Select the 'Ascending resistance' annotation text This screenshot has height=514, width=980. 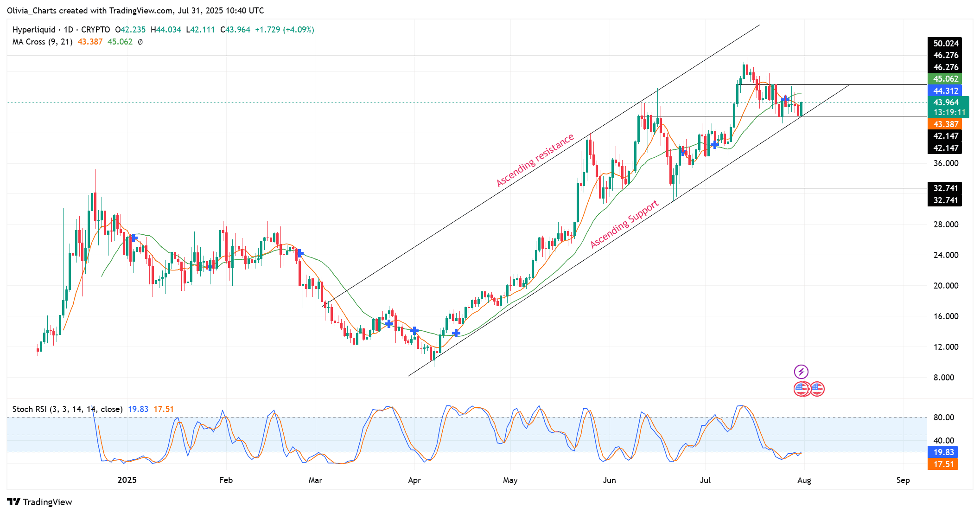[535, 160]
